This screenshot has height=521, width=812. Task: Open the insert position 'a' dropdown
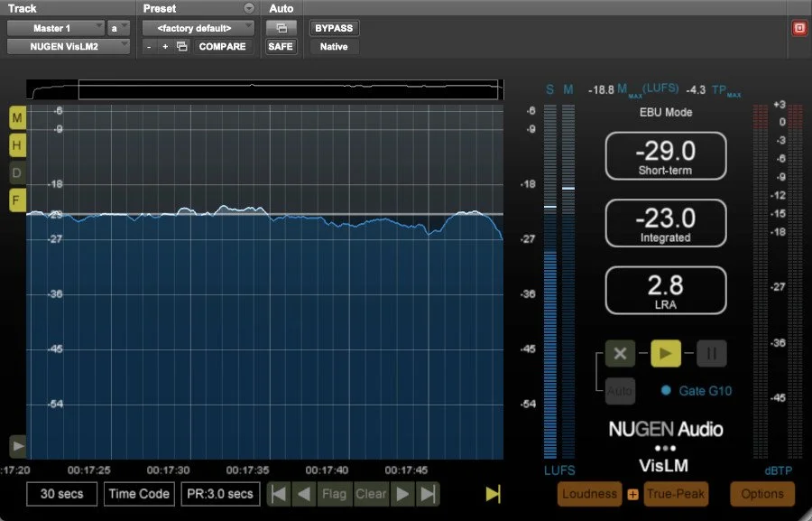[118, 28]
